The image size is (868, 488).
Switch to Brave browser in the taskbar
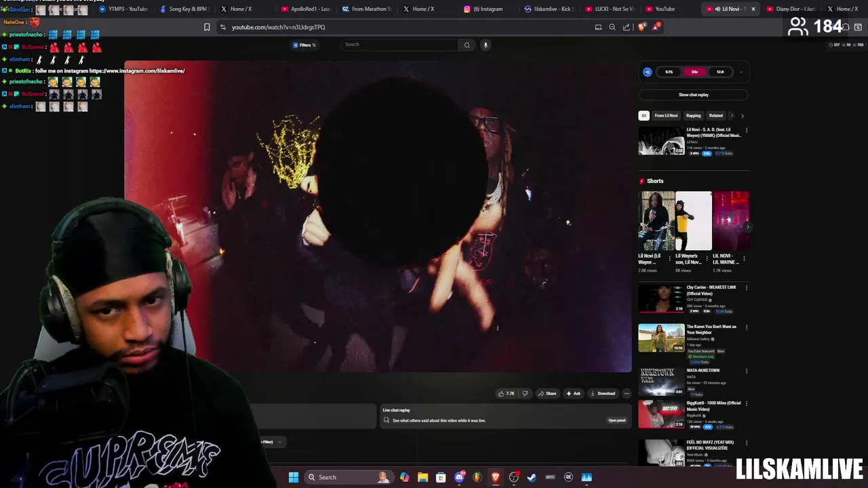[x=496, y=477]
